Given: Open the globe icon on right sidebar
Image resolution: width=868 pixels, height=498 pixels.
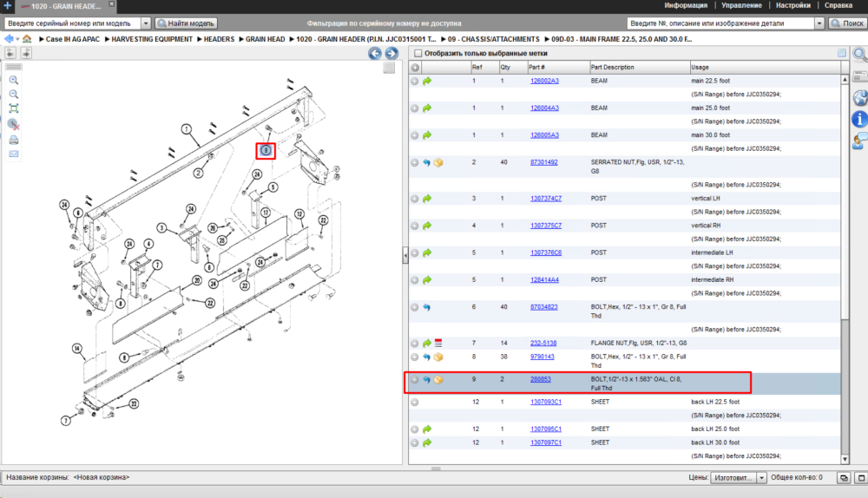Looking at the screenshot, I should (859, 98).
